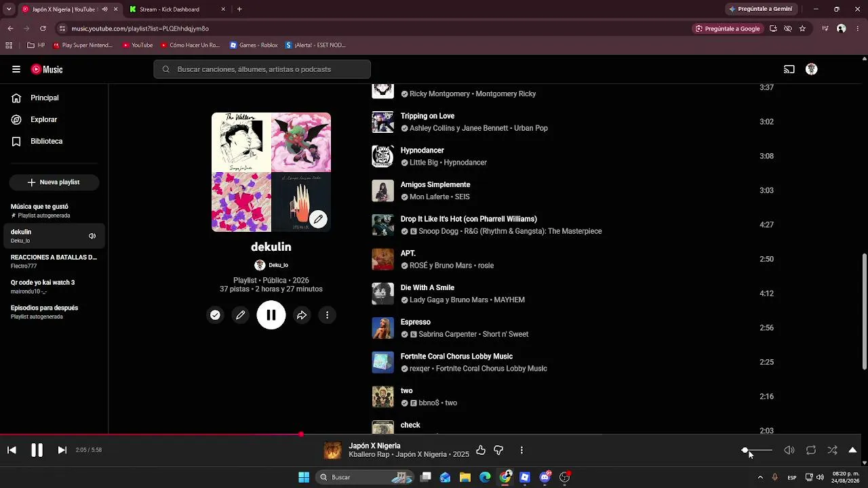Click the Pregúntale a Gemini button
Viewport: 868px width, 488px height.
[761, 9]
